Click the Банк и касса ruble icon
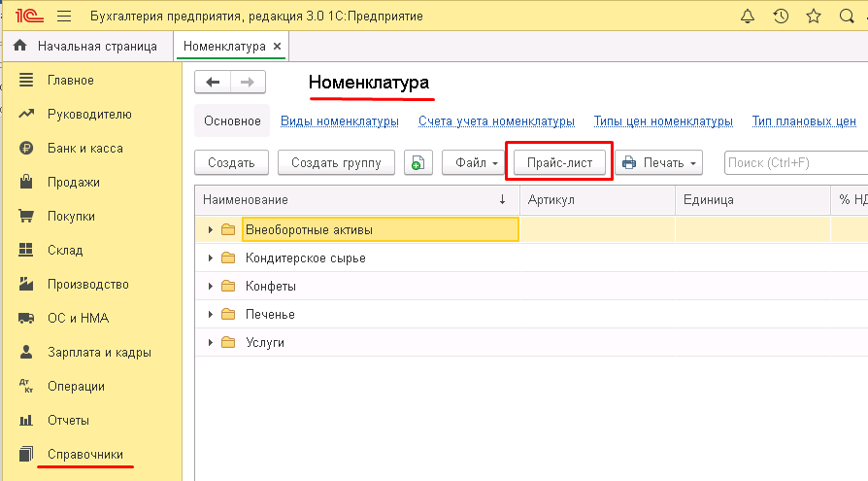Screen dimensions: 868x481 click(x=26, y=148)
